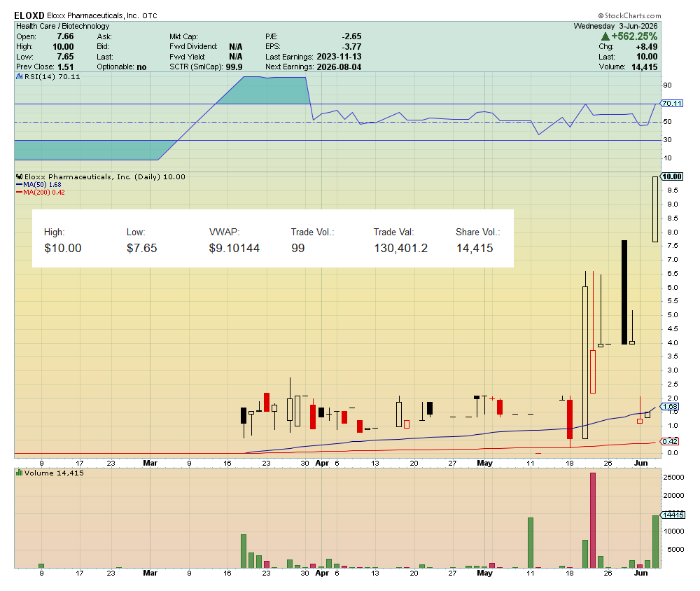Click the tall solid black candlestick near 7.5
This screenshot has height=591, width=700.
coord(624,292)
